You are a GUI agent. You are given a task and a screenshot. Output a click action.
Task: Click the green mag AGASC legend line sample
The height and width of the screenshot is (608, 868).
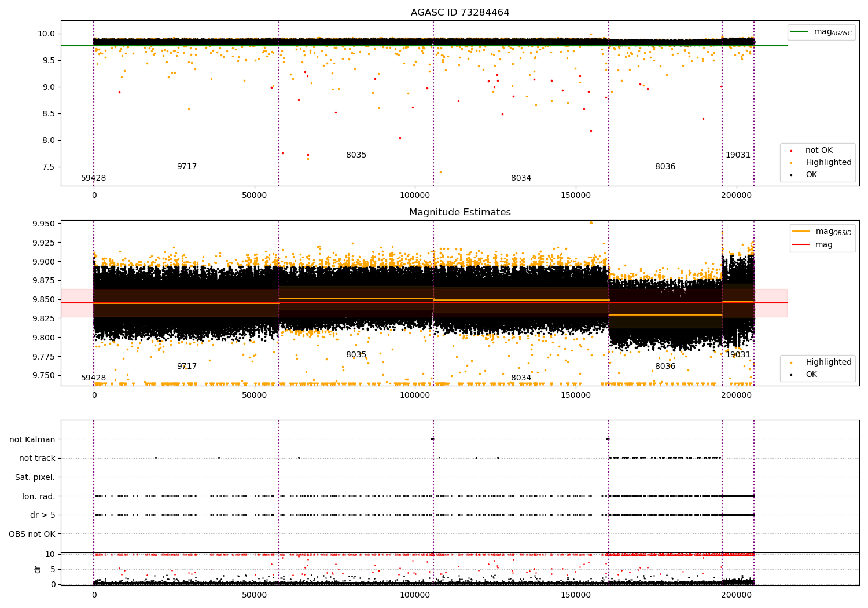point(799,32)
